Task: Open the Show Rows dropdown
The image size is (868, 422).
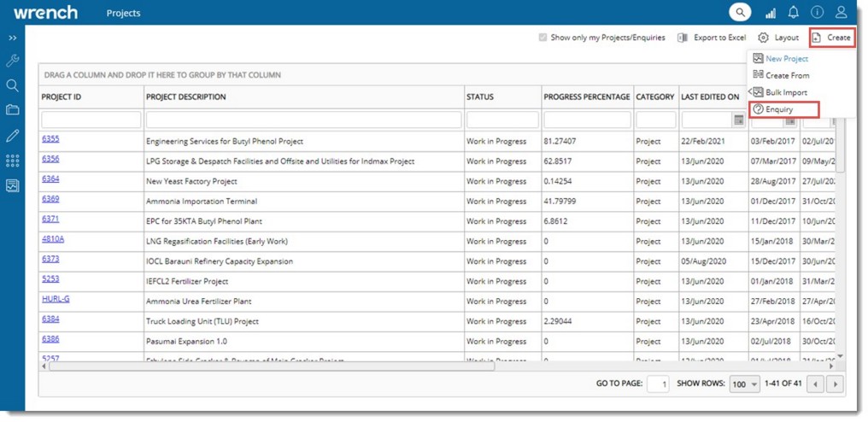Action: point(743,384)
